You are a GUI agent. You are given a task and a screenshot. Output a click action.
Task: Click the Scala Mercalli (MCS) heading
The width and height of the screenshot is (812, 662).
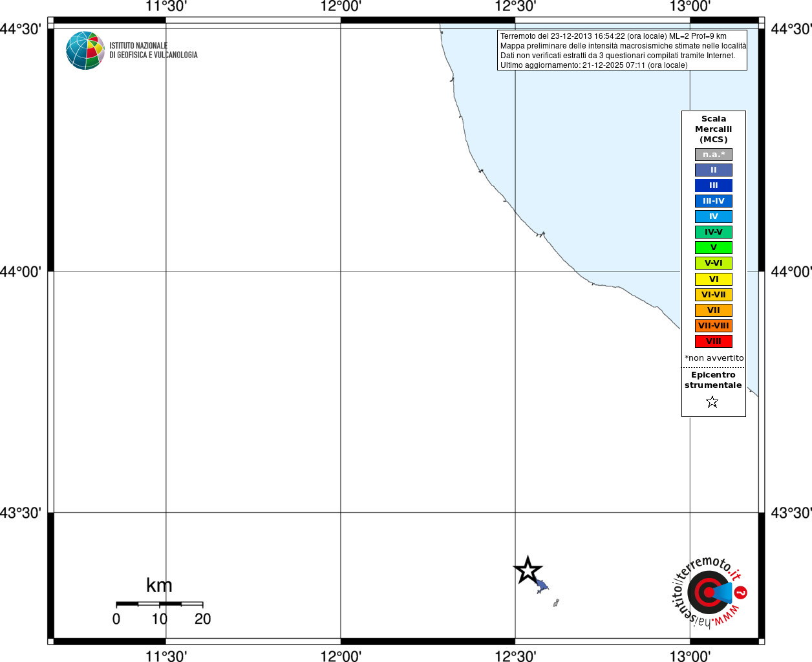[714, 129]
